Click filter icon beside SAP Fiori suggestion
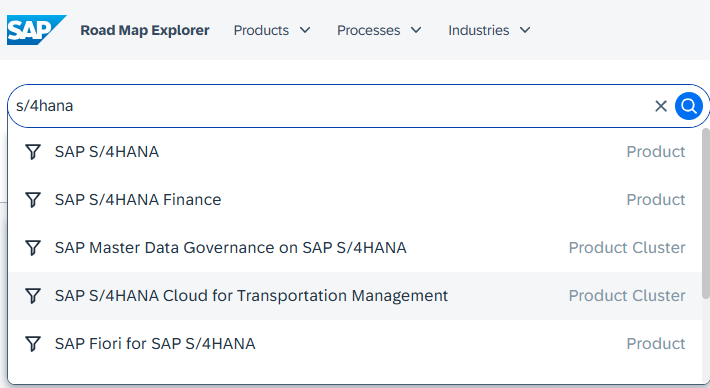The height and width of the screenshot is (388, 710). point(33,344)
